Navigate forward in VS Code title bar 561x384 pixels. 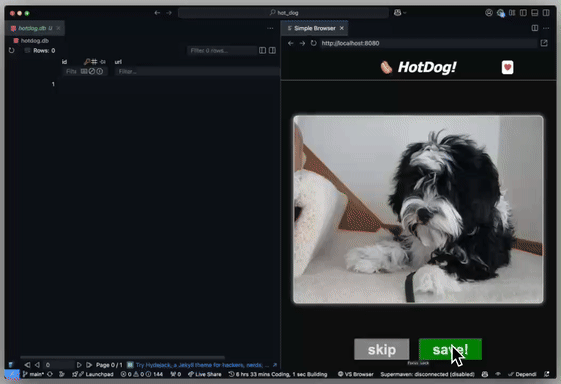pos(169,13)
